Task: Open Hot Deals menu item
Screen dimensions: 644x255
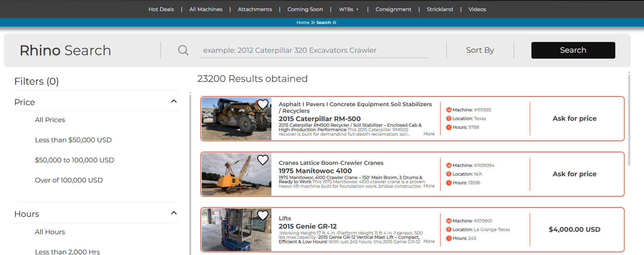Action: [161, 9]
